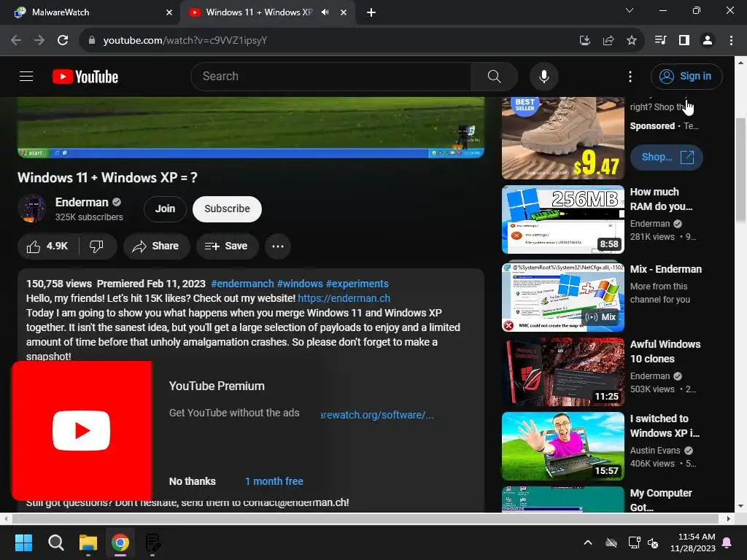Click the address bar URL
747x560 pixels.
(185, 41)
